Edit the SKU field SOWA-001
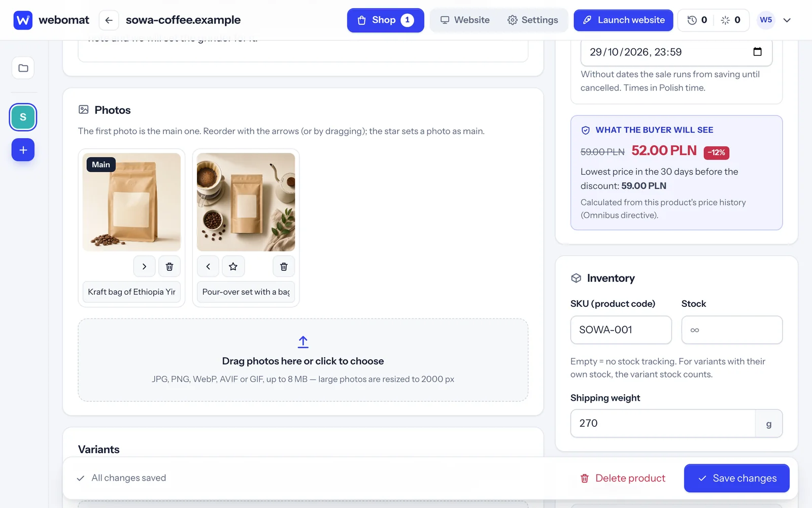The width and height of the screenshot is (812, 508). (x=621, y=330)
